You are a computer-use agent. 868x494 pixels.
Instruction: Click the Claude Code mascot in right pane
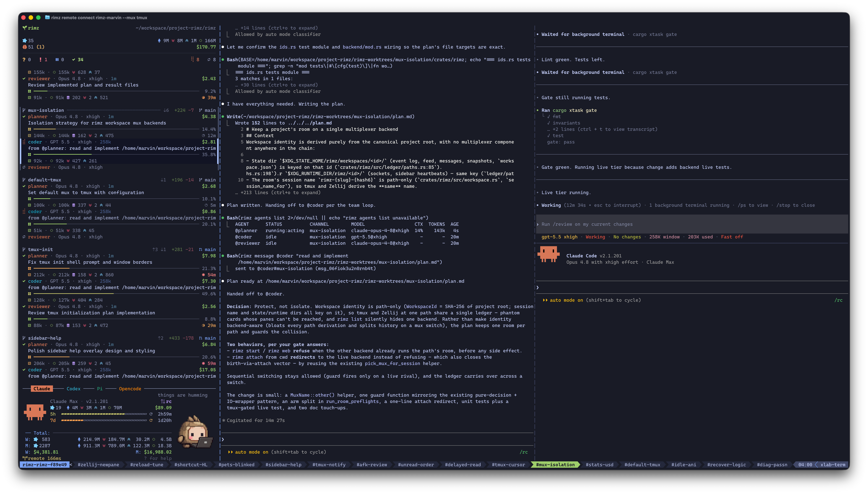[548, 254]
